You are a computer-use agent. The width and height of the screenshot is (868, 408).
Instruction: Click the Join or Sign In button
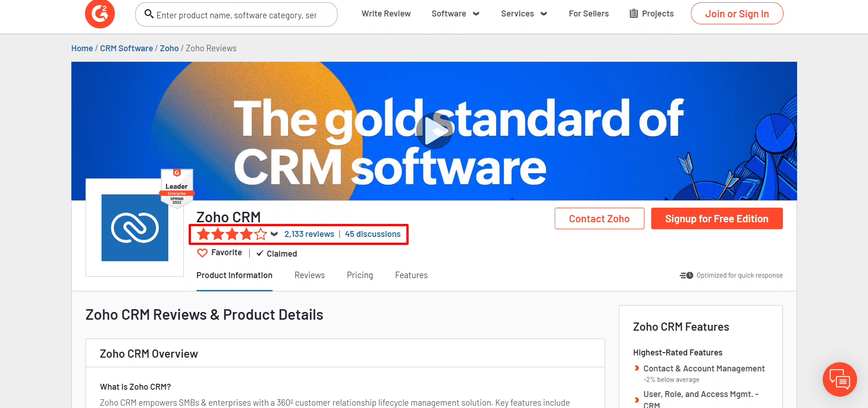(x=737, y=14)
